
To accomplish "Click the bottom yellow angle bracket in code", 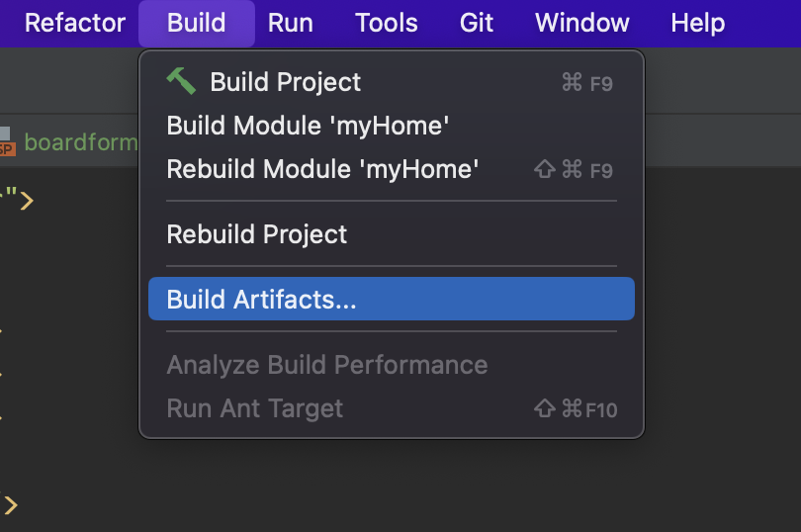I will (10, 505).
